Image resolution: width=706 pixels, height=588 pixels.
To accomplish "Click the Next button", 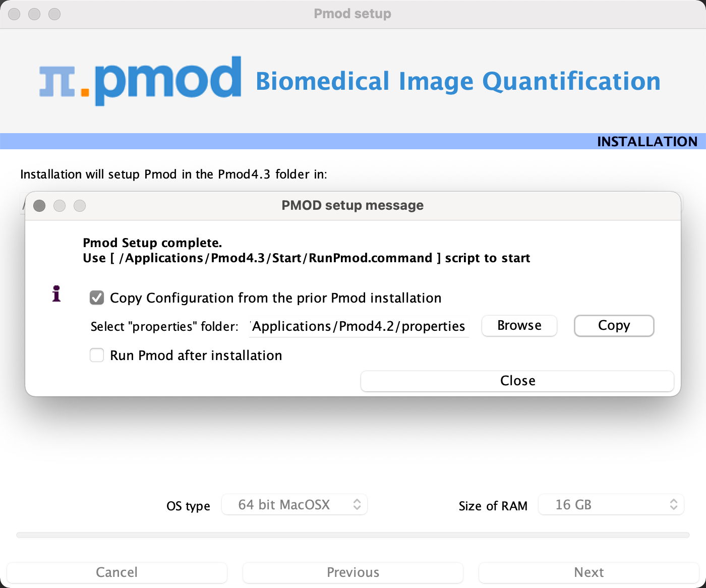I will coord(589,572).
